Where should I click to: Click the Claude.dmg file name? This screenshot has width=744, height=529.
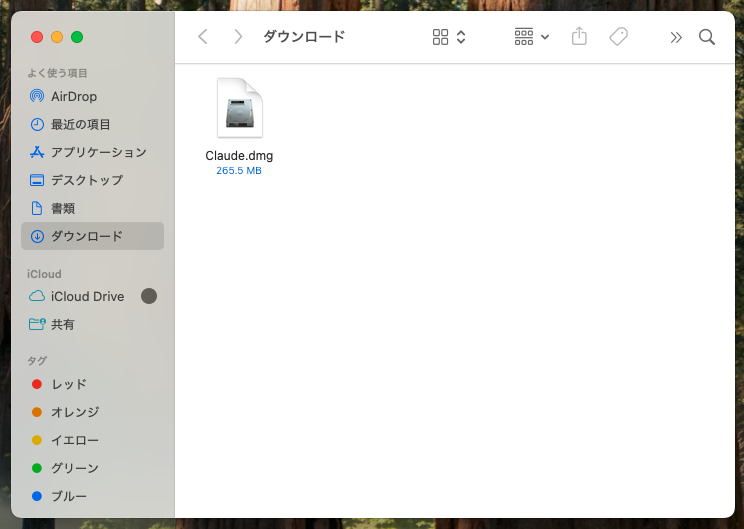(239, 156)
